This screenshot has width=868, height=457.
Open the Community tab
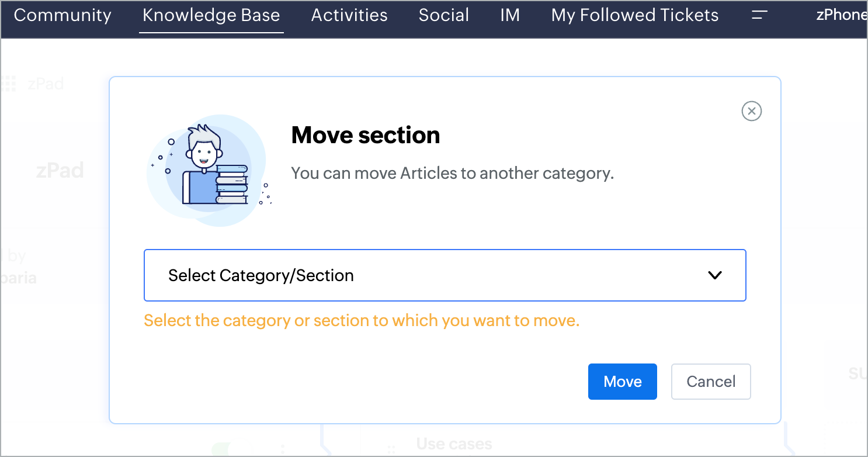pos(63,15)
